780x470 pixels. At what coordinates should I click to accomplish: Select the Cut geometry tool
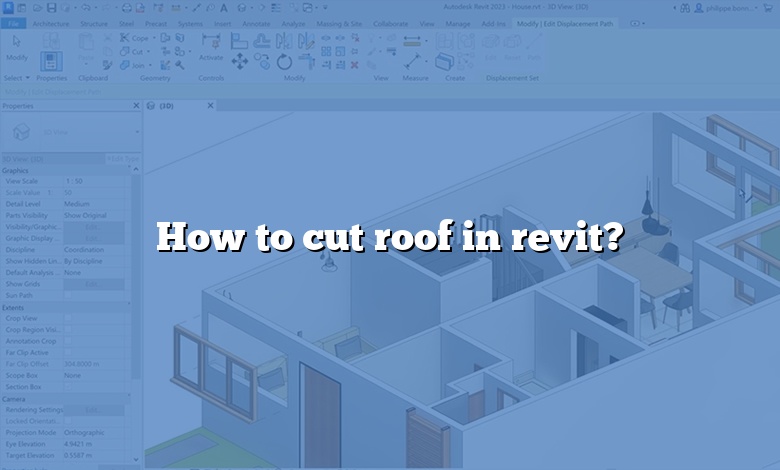click(x=132, y=51)
